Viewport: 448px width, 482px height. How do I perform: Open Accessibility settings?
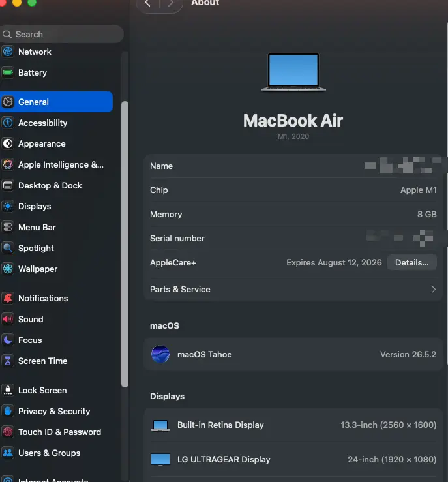click(x=57, y=123)
